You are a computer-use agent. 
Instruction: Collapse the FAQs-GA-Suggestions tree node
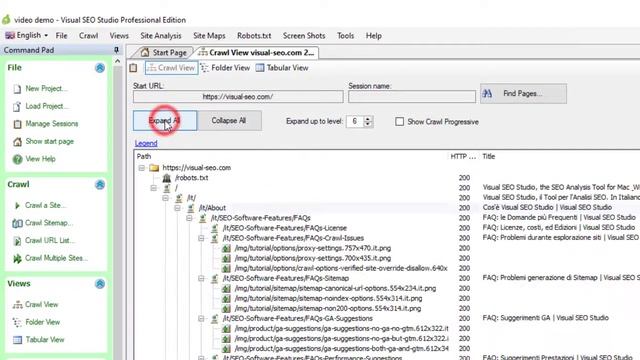click(201, 318)
